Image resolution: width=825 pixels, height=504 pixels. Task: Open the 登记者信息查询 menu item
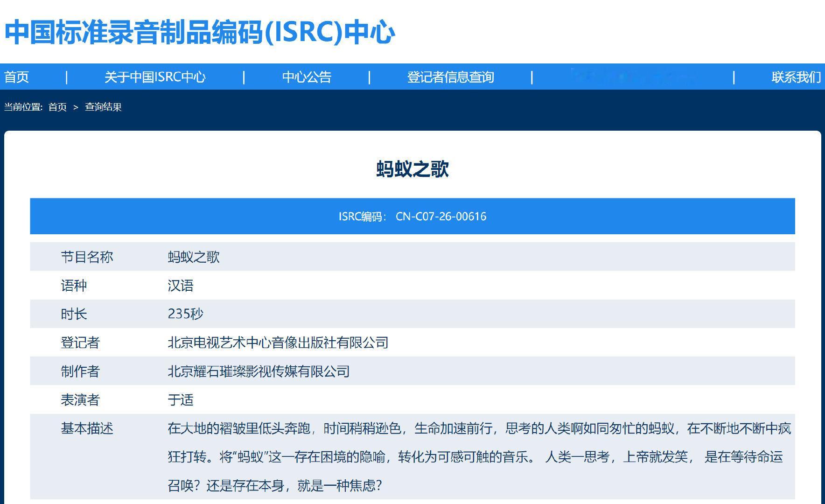(451, 77)
